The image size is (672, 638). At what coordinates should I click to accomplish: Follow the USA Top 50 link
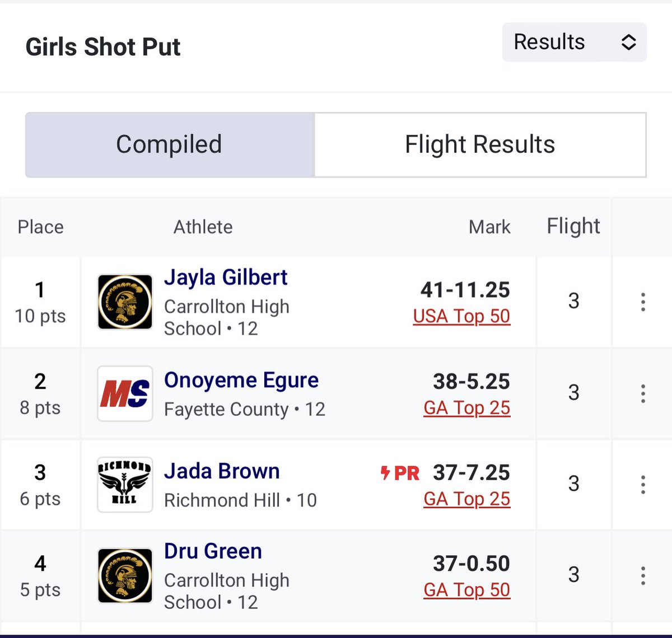pos(461,316)
